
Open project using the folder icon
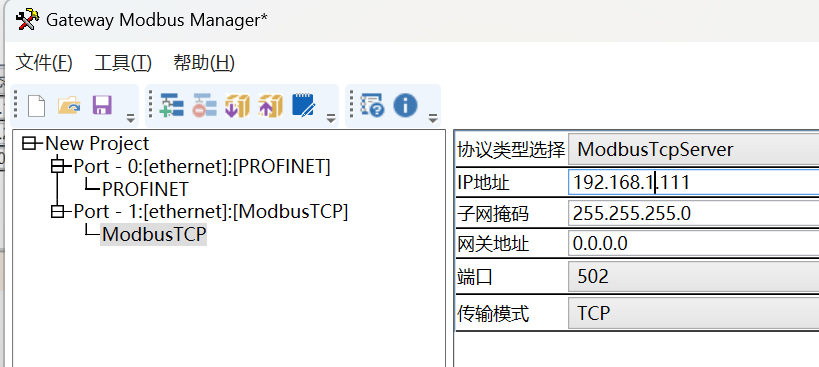[69, 105]
